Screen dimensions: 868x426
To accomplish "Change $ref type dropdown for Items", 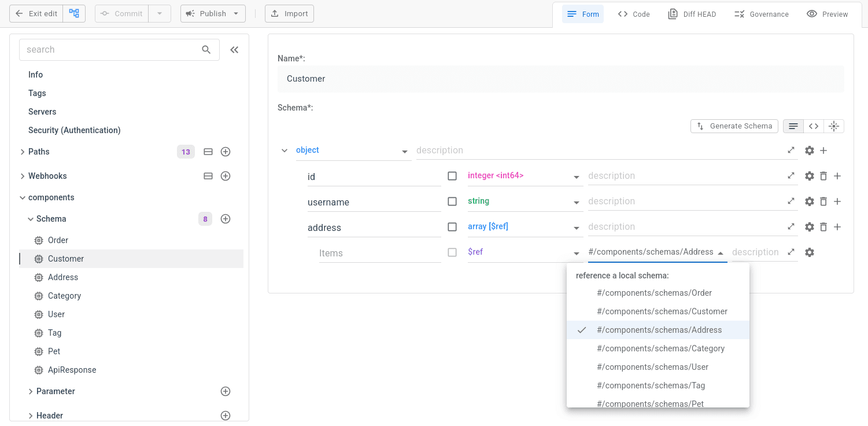I will click(x=525, y=252).
